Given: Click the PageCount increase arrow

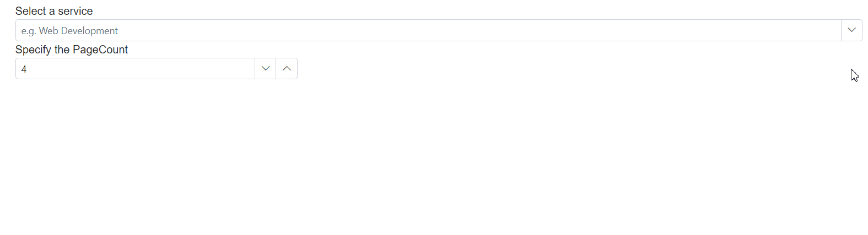Looking at the screenshot, I should point(287,69).
